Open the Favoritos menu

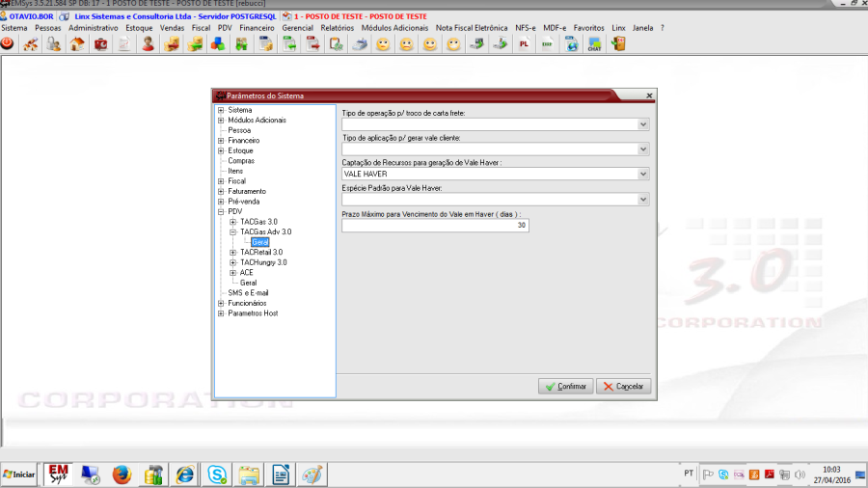[x=588, y=28]
